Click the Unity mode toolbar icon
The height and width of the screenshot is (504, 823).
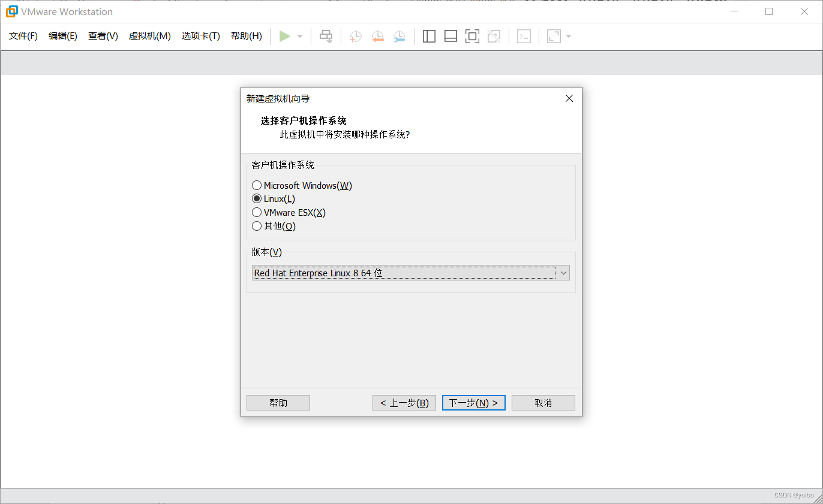point(494,37)
